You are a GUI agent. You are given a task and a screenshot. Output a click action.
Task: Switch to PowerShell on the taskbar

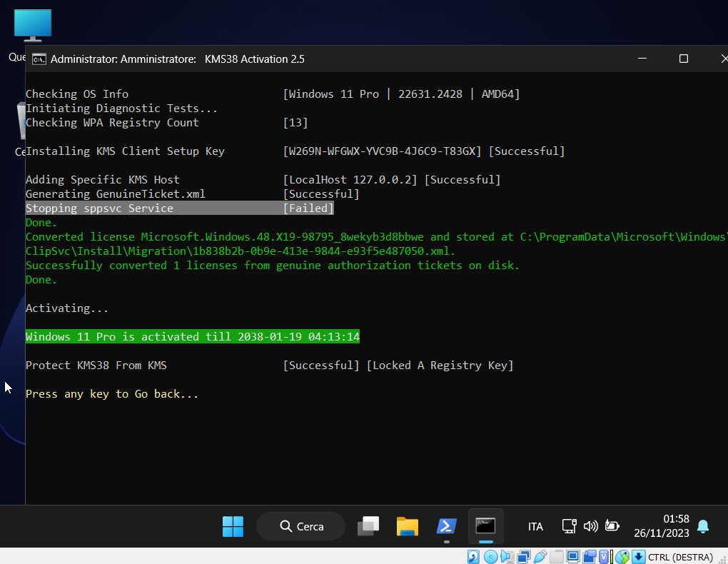[x=446, y=526]
